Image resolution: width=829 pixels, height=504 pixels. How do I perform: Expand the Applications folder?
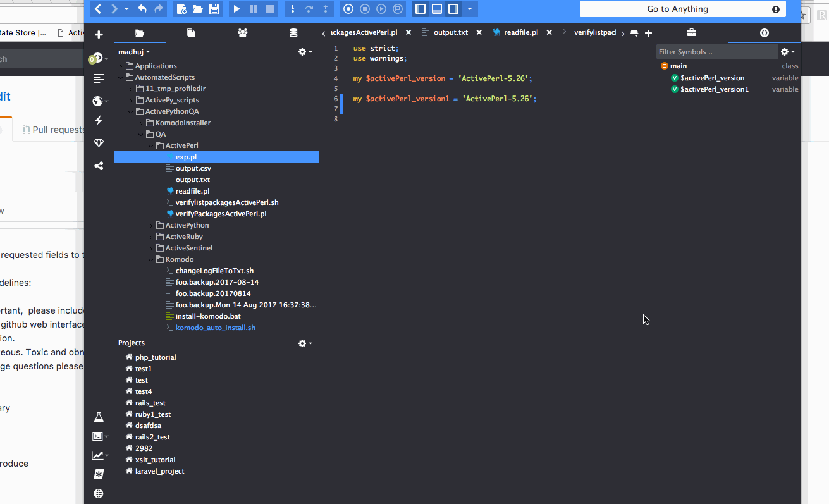tap(121, 66)
